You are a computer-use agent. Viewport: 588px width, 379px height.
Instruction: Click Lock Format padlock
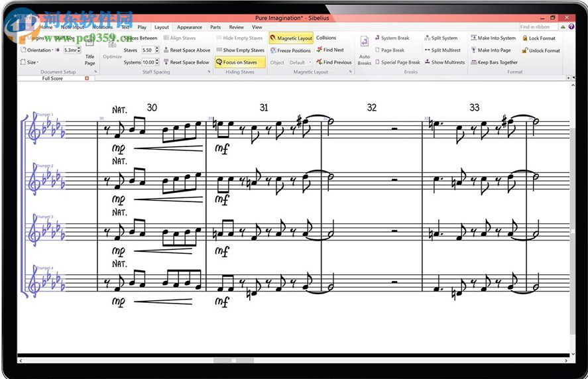525,38
